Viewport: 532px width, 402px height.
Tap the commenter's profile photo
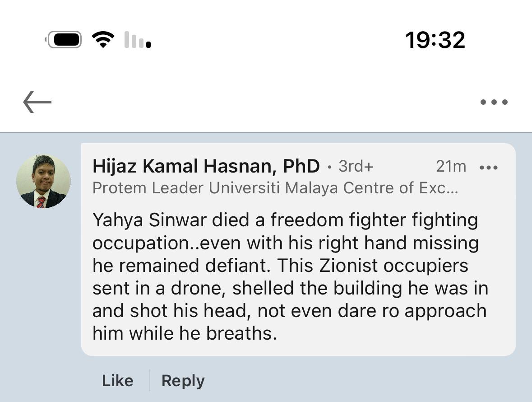click(x=43, y=181)
